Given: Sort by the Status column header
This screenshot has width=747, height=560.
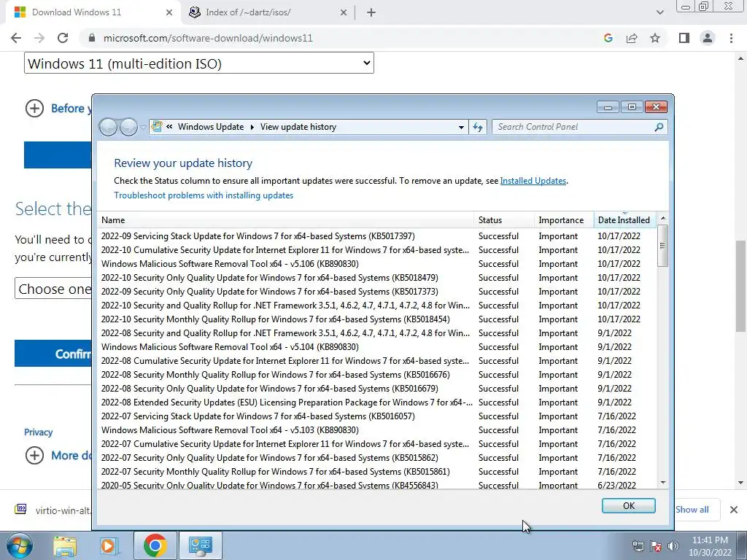Looking at the screenshot, I should (505, 220).
